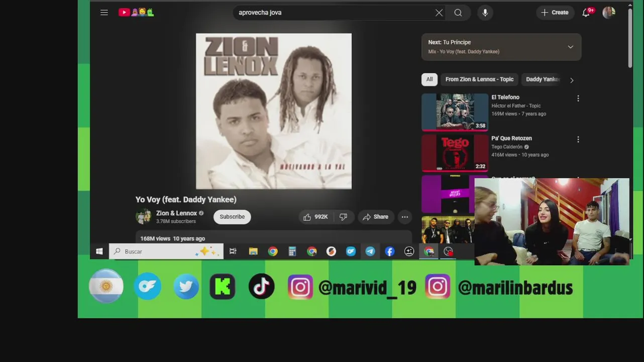Open options menu for Pa' Que Retozen

click(578, 139)
